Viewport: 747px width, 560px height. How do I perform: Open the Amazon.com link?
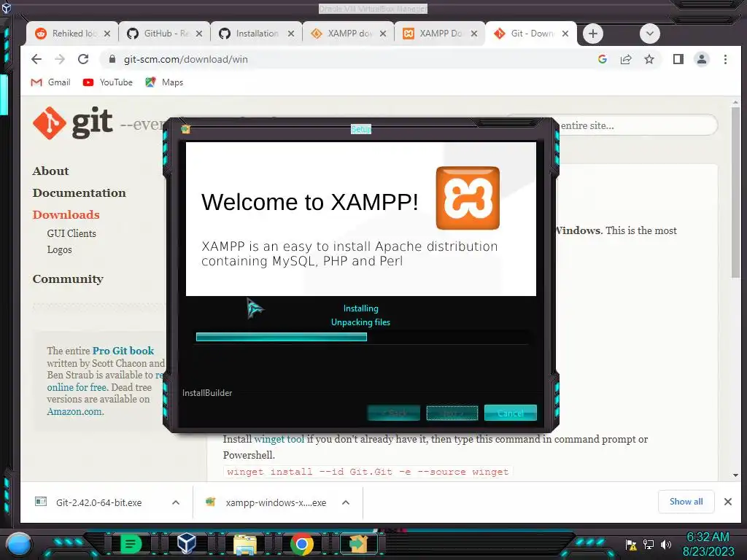coord(75,411)
